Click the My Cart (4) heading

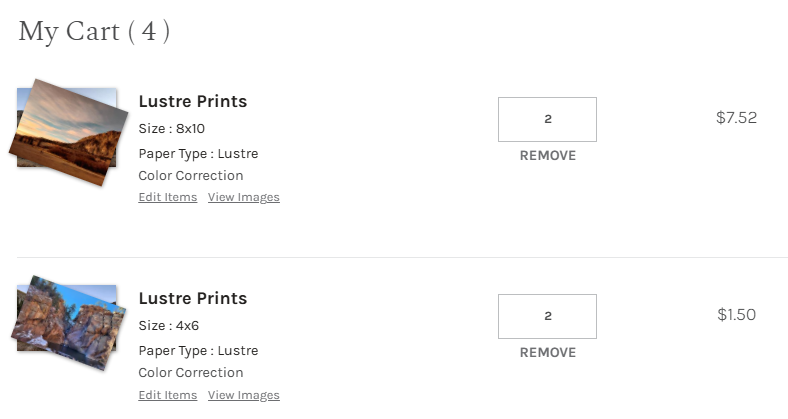tap(94, 31)
